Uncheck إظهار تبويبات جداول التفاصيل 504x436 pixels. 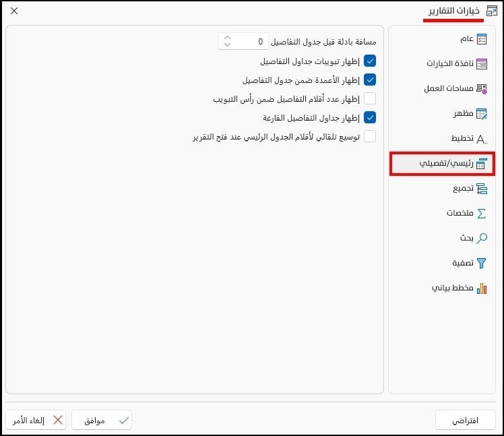click(370, 61)
